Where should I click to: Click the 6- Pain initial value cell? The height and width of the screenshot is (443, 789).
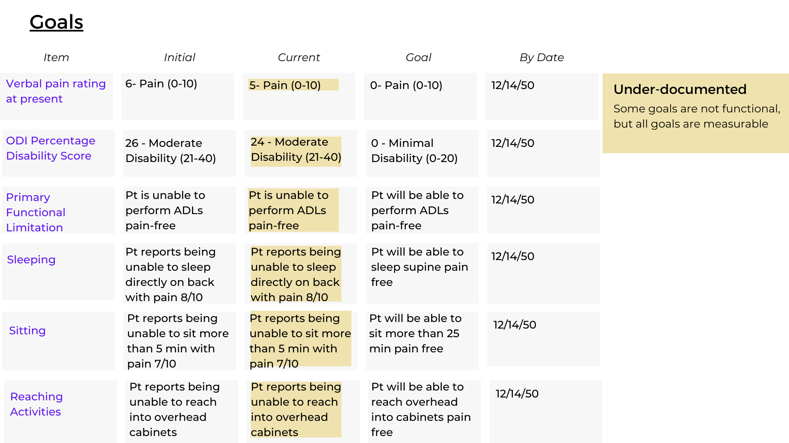click(178, 96)
